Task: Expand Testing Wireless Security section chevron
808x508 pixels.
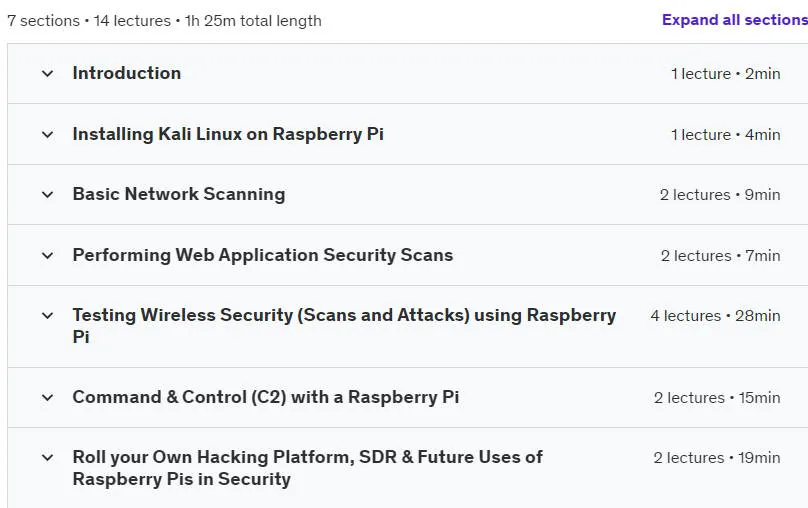Action: (47, 316)
